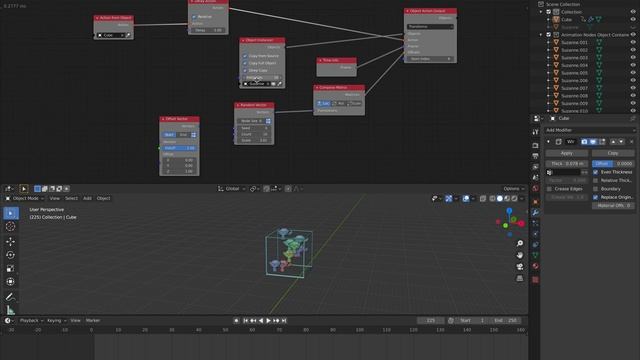Image resolution: width=640 pixels, height=360 pixels.
Task: Activate the Move tool in viewport toolbar
Action: 11,242
